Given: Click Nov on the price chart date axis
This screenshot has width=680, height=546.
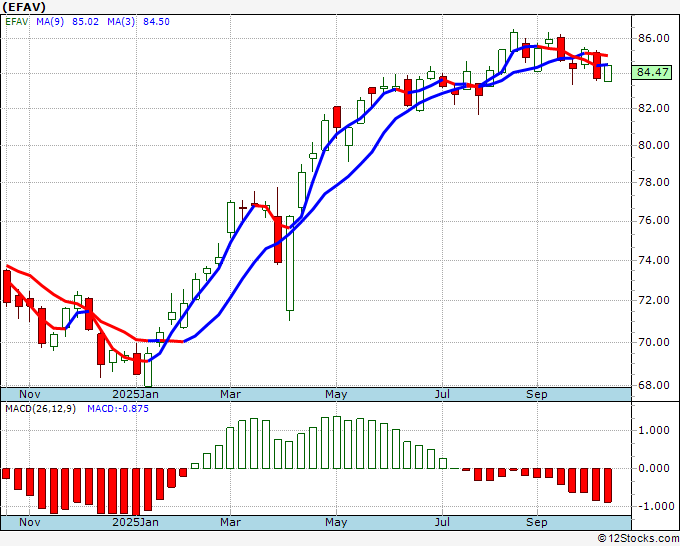Looking at the screenshot, I should pos(29,394).
